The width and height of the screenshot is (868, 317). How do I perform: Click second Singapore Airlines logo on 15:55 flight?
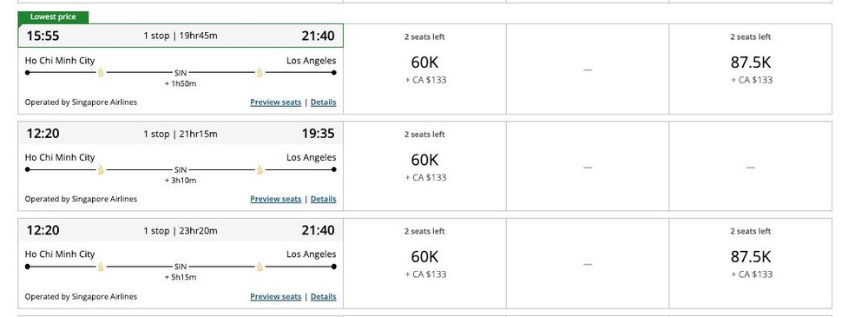tap(260, 73)
